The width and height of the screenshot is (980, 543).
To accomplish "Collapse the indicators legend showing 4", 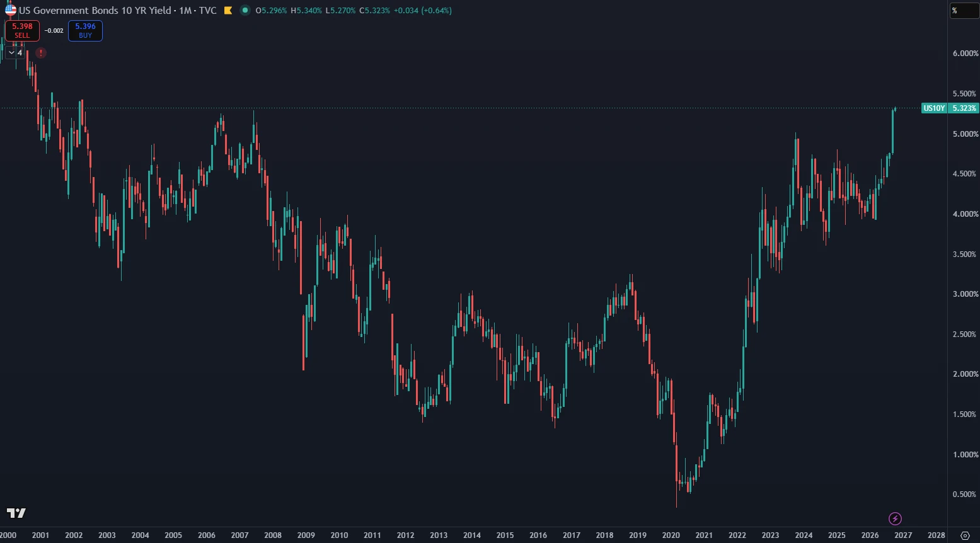I will coord(15,53).
